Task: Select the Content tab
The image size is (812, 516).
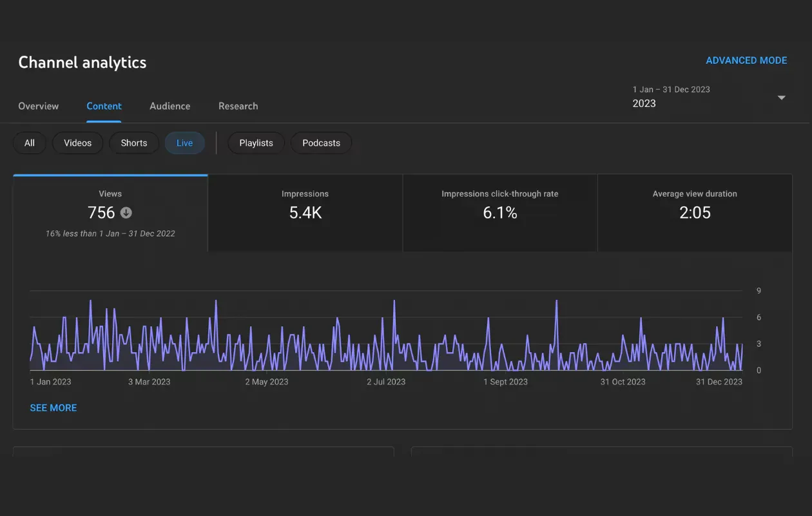Action: click(104, 106)
